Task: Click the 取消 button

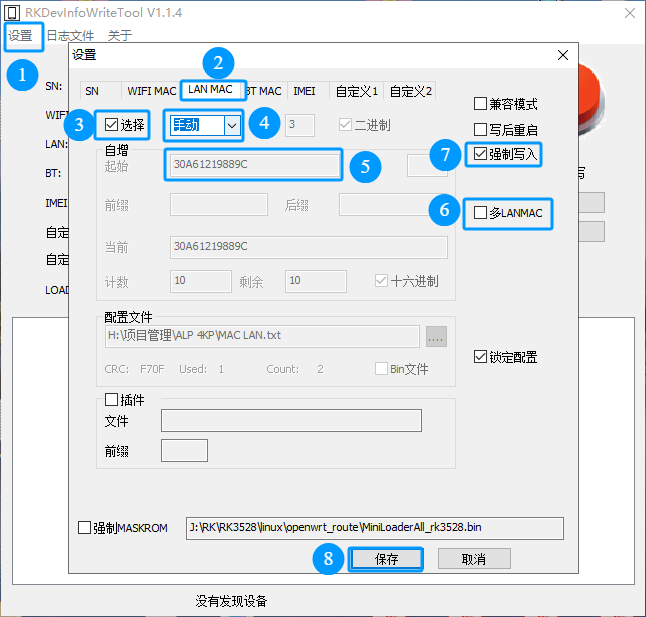Action: [x=474, y=559]
